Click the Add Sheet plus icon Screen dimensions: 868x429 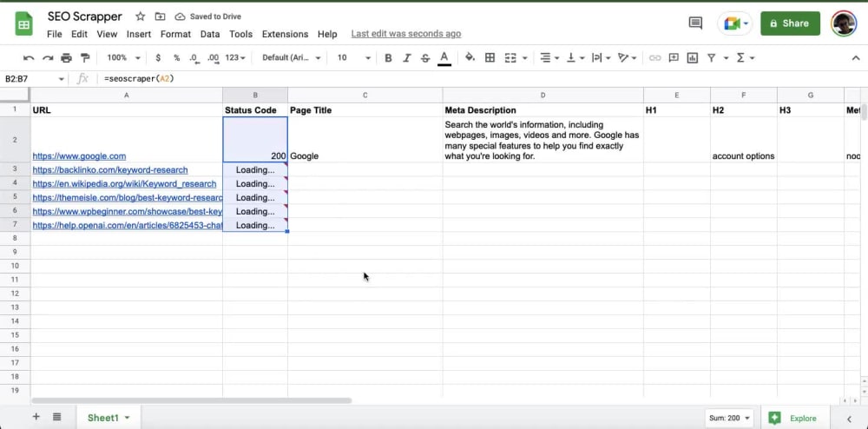click(x=36, y=417)
